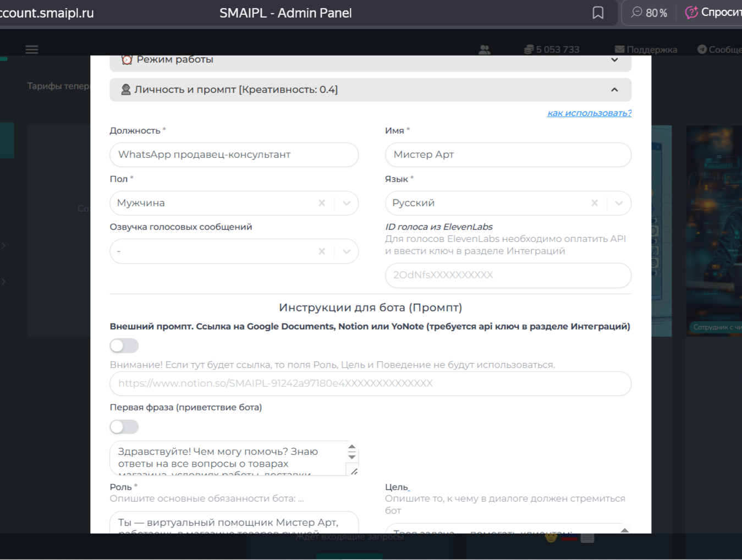Open the Пол dropdown arrow
742x560 pixels.
tap(347, 203)
